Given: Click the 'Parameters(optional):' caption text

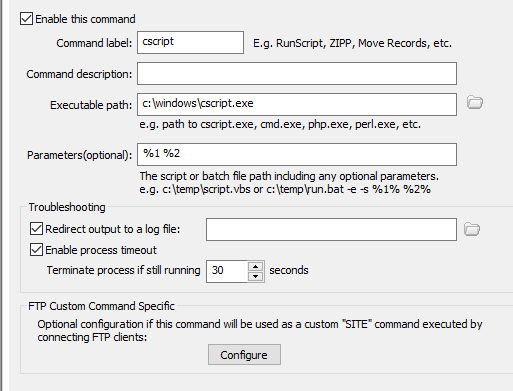Looking at the screenshot, I should tap(80, 155).
